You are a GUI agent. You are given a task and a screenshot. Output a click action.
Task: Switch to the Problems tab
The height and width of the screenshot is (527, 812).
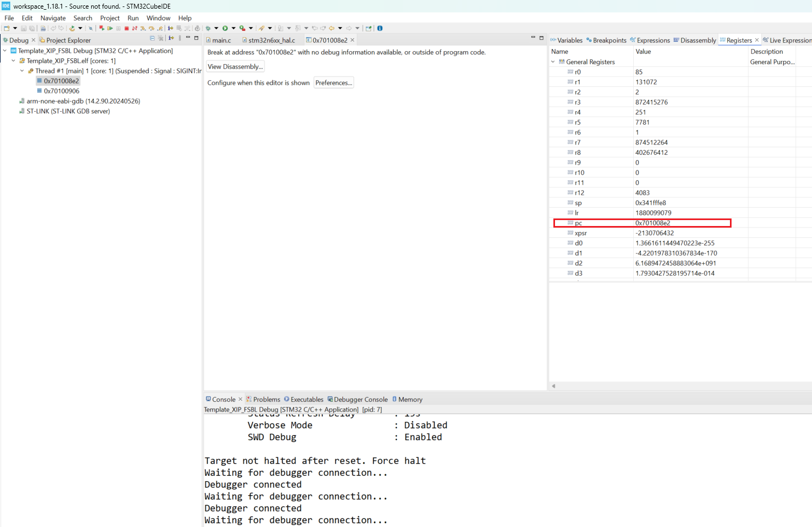tap(263, 400)
